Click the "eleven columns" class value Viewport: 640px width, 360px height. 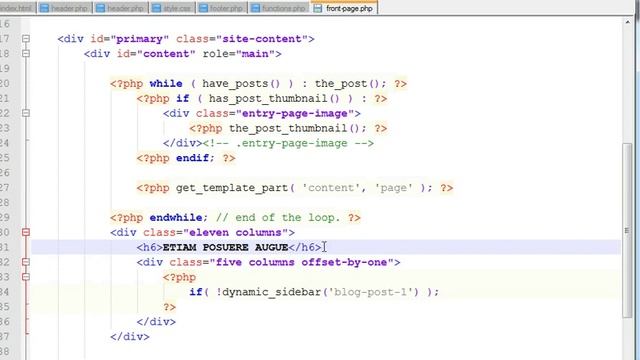coord(235,232)
